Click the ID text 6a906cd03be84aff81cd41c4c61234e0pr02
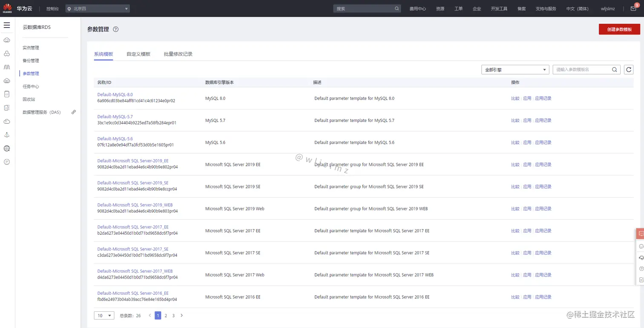 (x=136, y=101)
